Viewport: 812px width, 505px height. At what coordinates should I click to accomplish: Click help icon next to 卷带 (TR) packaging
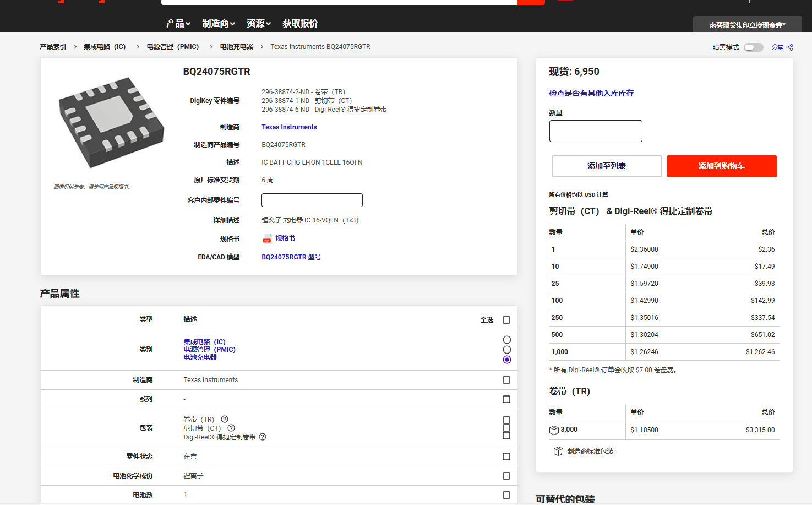[x=225, y=419]
